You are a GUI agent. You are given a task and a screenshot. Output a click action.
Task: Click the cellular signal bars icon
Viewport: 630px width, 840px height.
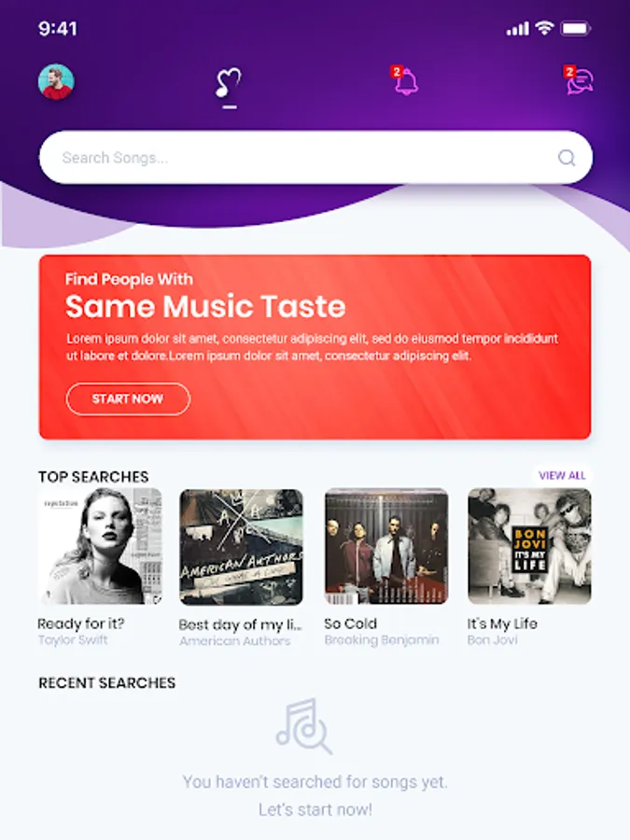[517, 28]
